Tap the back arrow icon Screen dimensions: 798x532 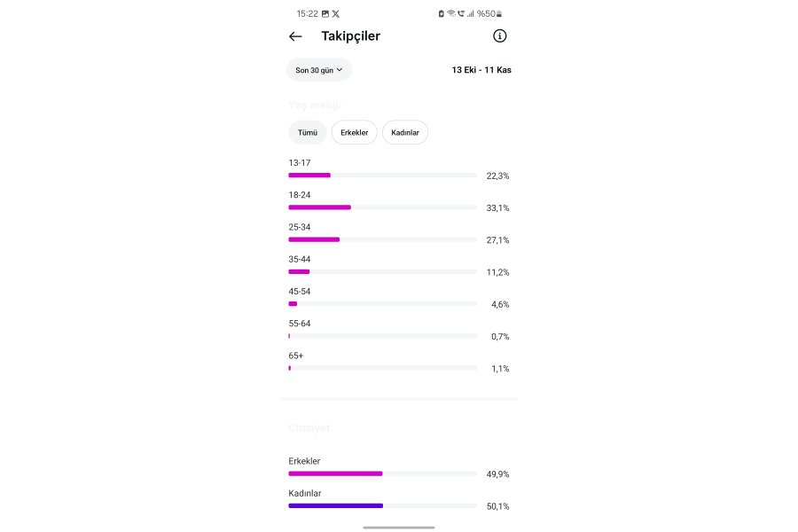click(295, 36)
